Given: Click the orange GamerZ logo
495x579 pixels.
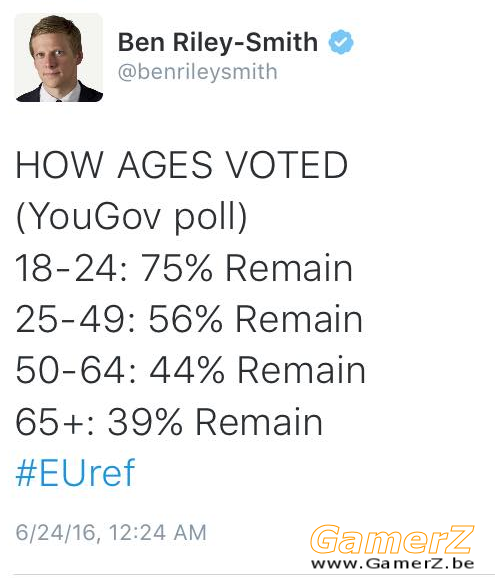Looking at the screenshot, I should pyautogui.click(x=392, y=539).
